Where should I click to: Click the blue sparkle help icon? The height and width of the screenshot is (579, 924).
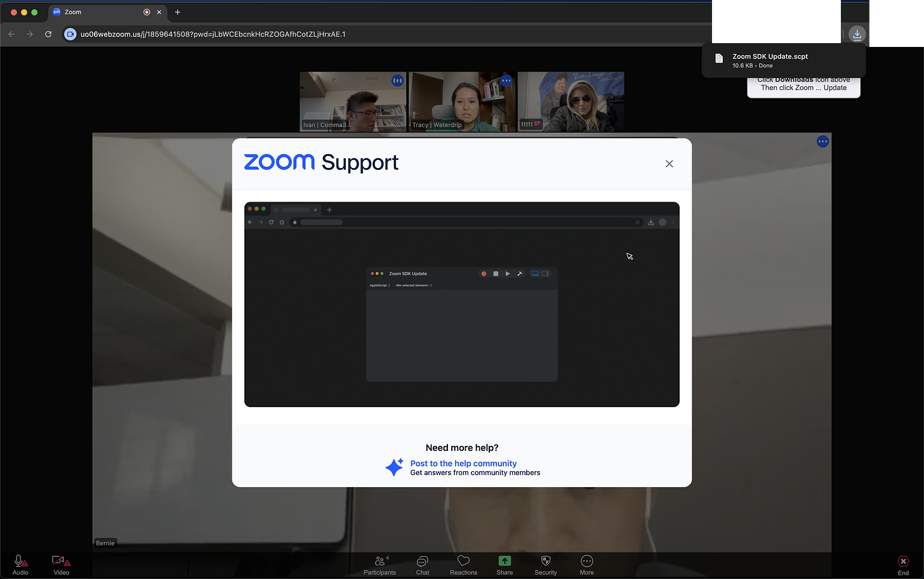click(x=394, y=467)
